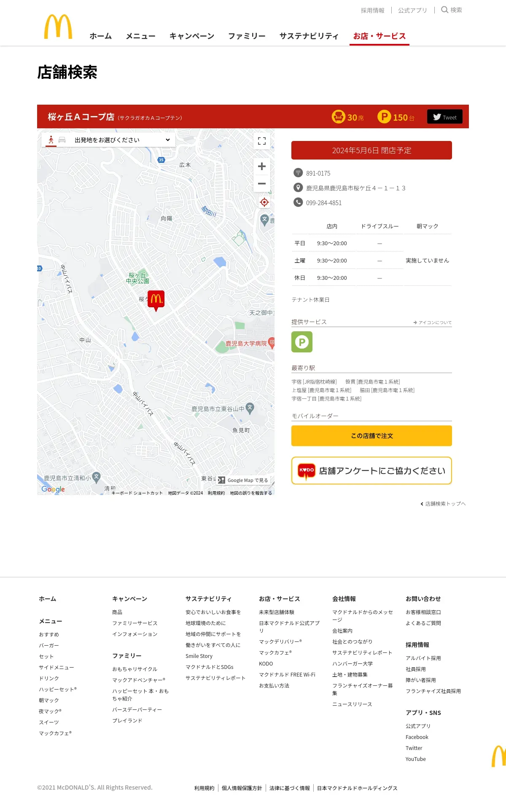Click the 150 parking spaces icon
506x812 pixels.
pyautogui.click(x=384, y=116)
